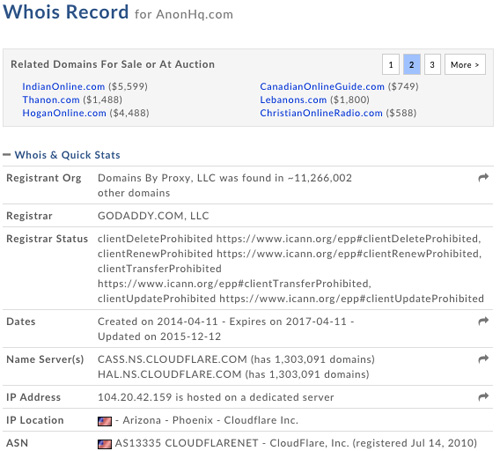Click the share arrow in Registrant Org row
500x451 pixels.
483,178
